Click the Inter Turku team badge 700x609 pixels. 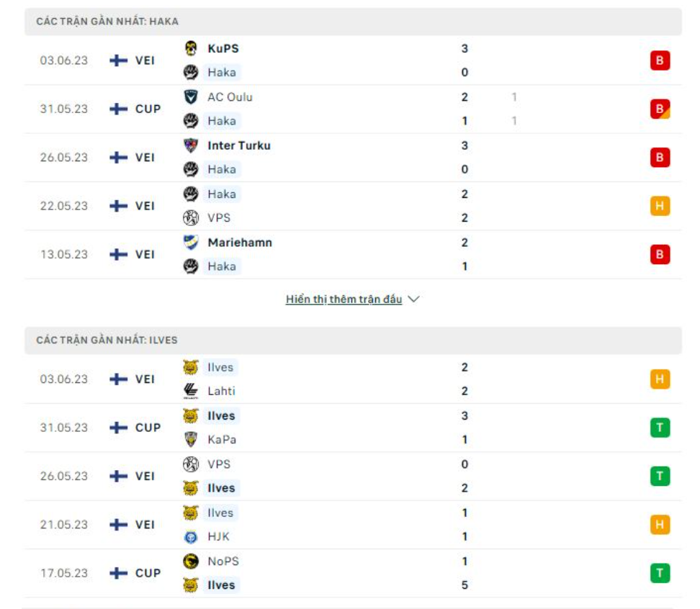point(191,145)
